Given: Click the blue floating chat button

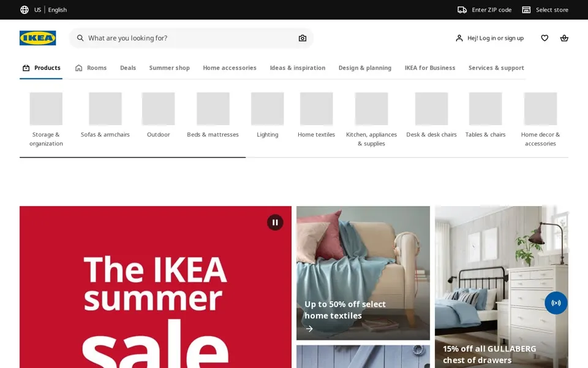Looking at the screenshot, I should point(556,302).
